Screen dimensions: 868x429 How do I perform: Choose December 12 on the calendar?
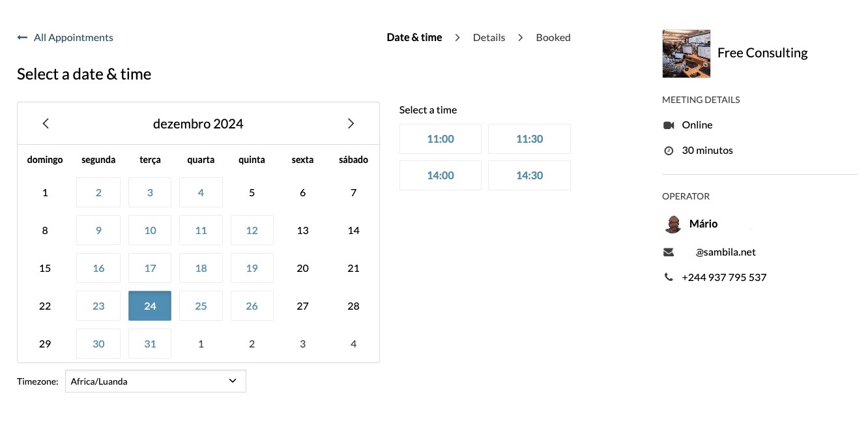252,230
